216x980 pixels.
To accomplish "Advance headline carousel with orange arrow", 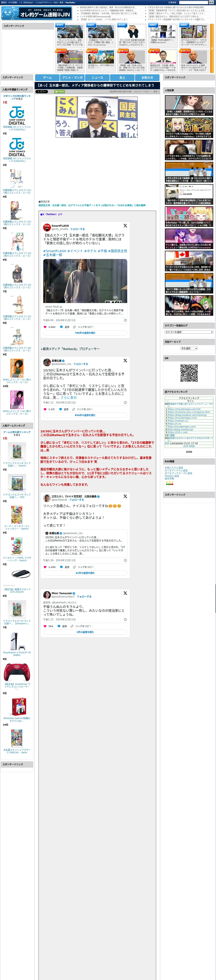I will click(212, 49).
